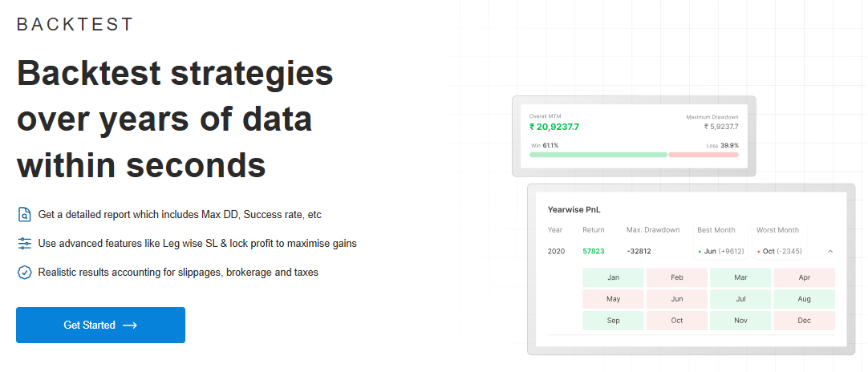868x372 pixels.
Task: Click the realistic results shield checkmark icon
Action: pos(25,273)
